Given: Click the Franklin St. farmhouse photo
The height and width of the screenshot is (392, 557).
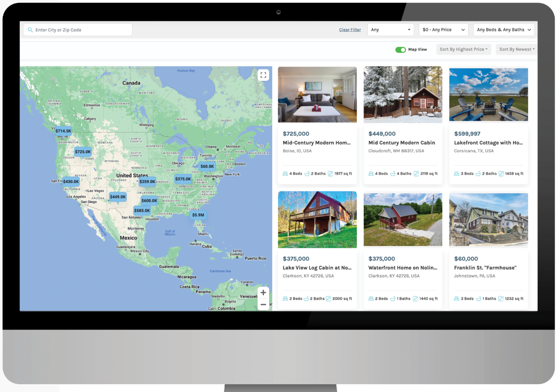Looking at the screenshot, I should click(x=489, y=220).
